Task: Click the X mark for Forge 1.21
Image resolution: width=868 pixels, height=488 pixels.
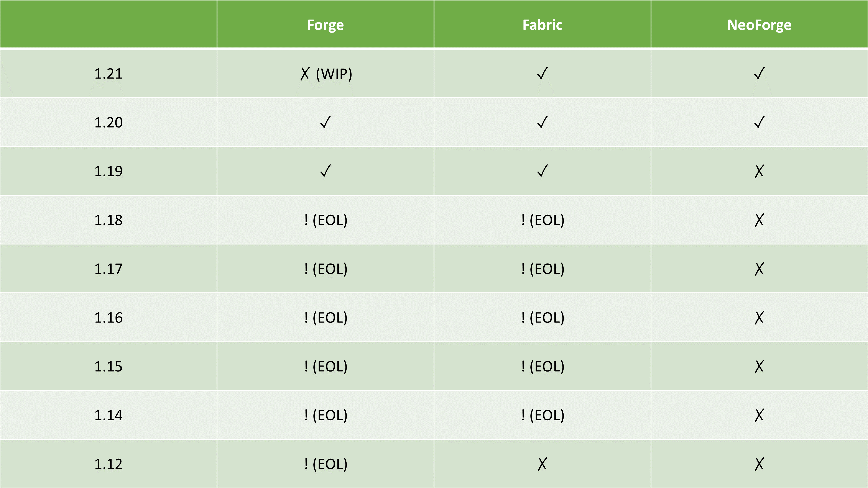Action: (305, 74)
